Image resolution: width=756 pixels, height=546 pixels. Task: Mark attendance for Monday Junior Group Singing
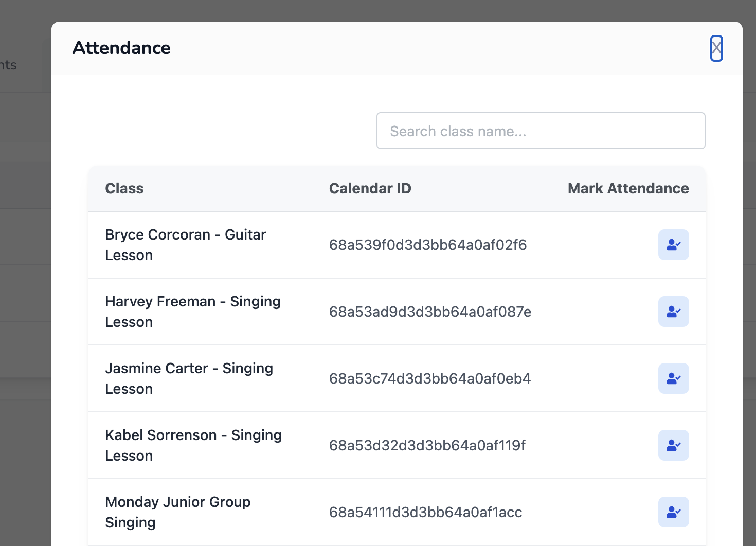673,512
